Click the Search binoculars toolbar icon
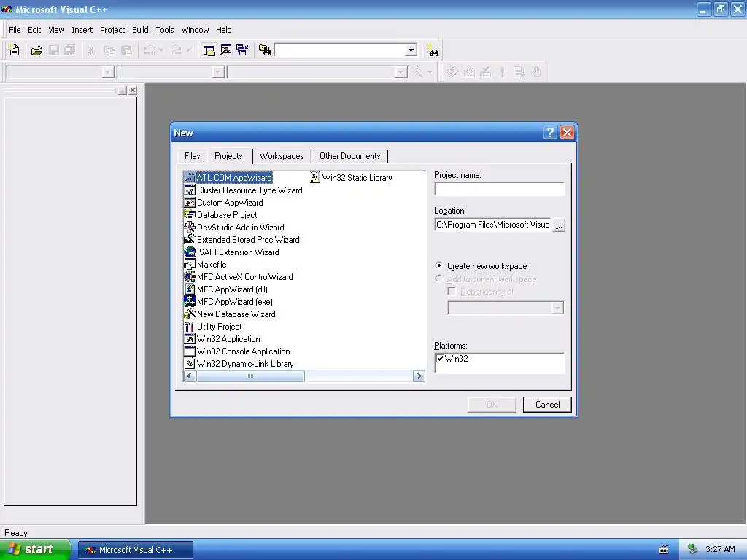The height and width of the screenshot is (560, 747). tap(433, 50)
